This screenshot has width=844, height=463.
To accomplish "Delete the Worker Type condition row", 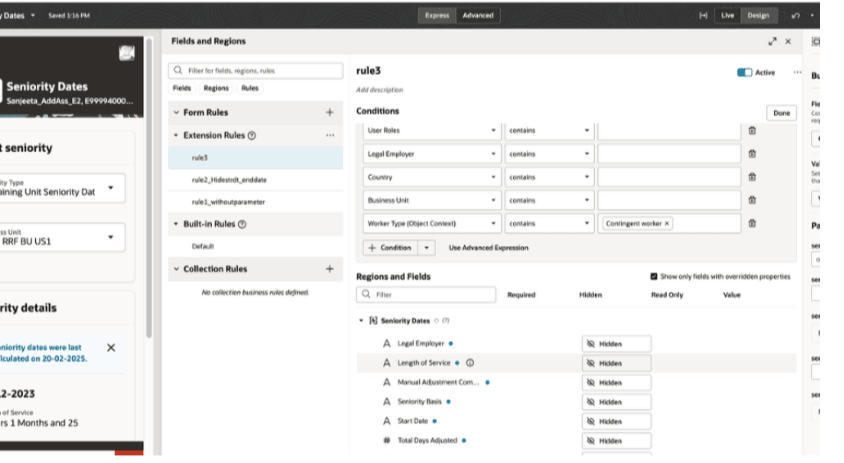I will 752,223.
